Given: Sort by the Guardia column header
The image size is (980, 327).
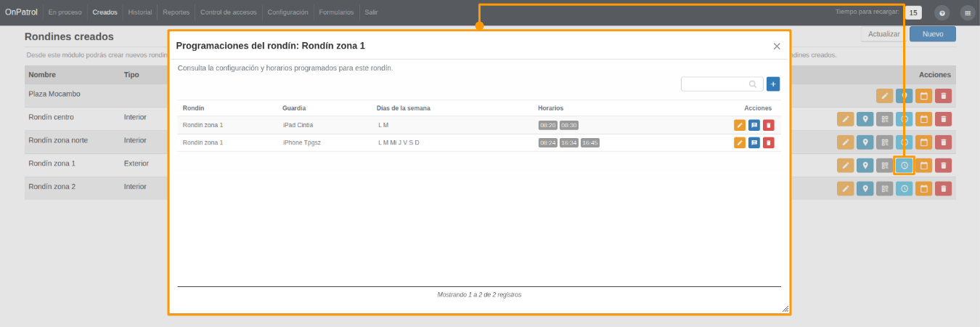Looking at the screenshot, I should pos(294,108).
